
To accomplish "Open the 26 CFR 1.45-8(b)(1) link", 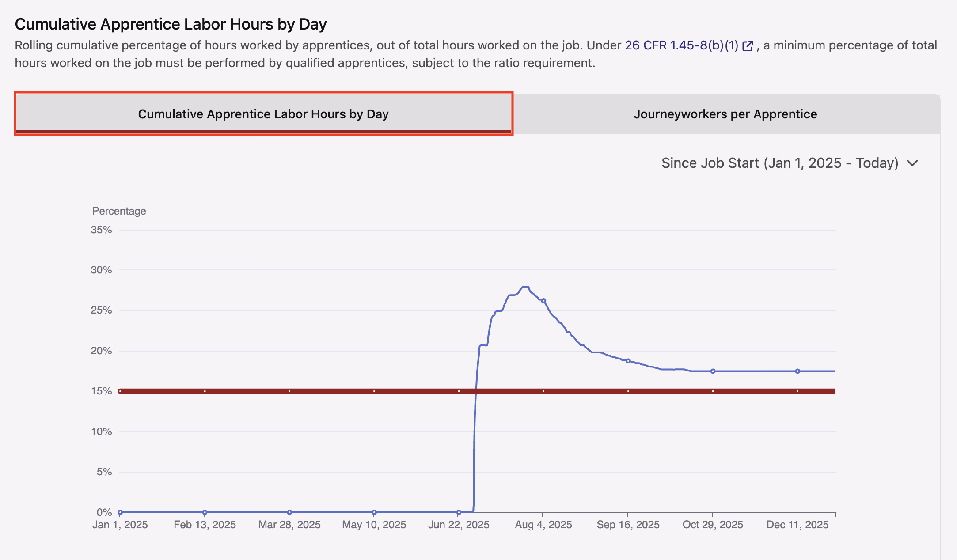I will click(689, 45).
